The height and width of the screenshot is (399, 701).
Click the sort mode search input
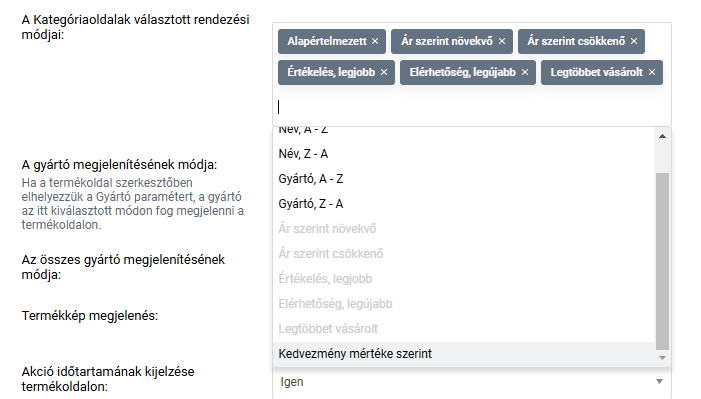472,107
